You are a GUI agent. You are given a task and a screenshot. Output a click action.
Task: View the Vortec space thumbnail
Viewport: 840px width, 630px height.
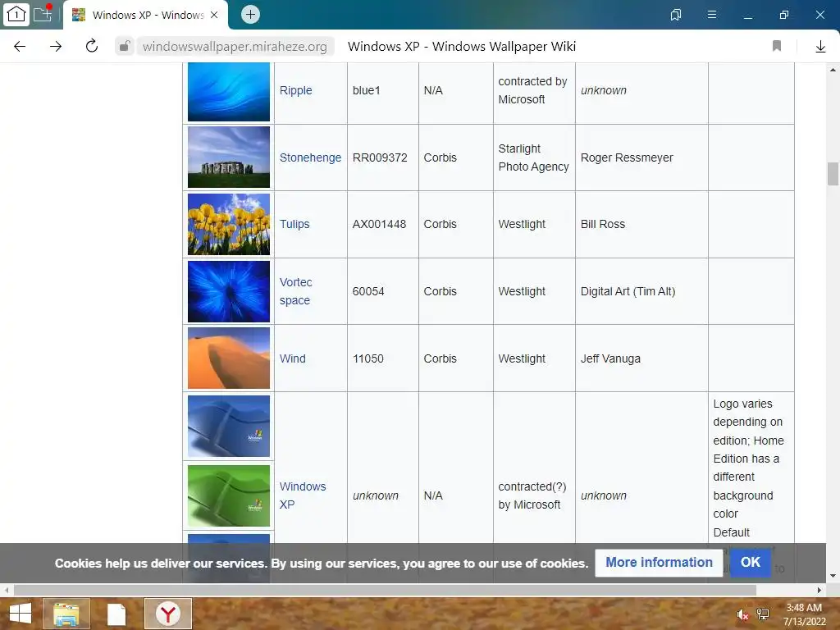tap(229, 291)
